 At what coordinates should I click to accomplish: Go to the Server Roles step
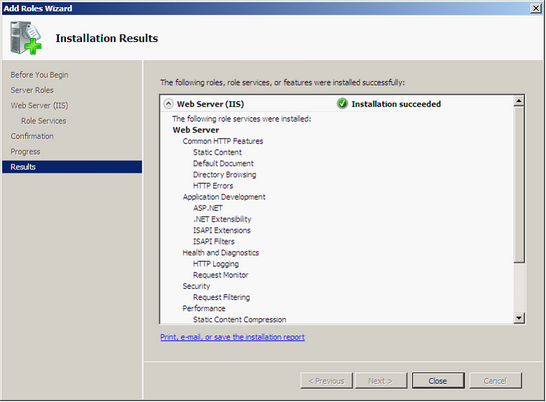(x=32, y=90)
